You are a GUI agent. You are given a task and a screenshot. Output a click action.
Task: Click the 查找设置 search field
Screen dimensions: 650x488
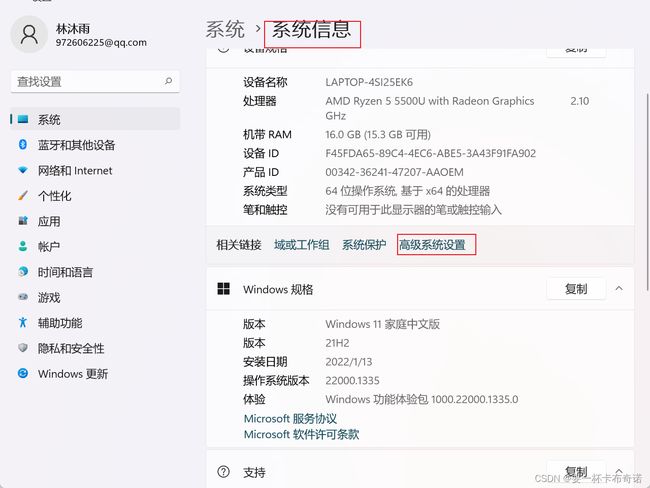click(x=95, y=81)
